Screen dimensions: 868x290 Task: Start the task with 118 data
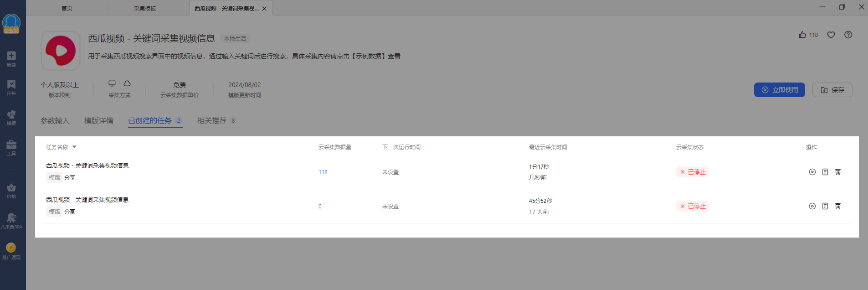812,172
